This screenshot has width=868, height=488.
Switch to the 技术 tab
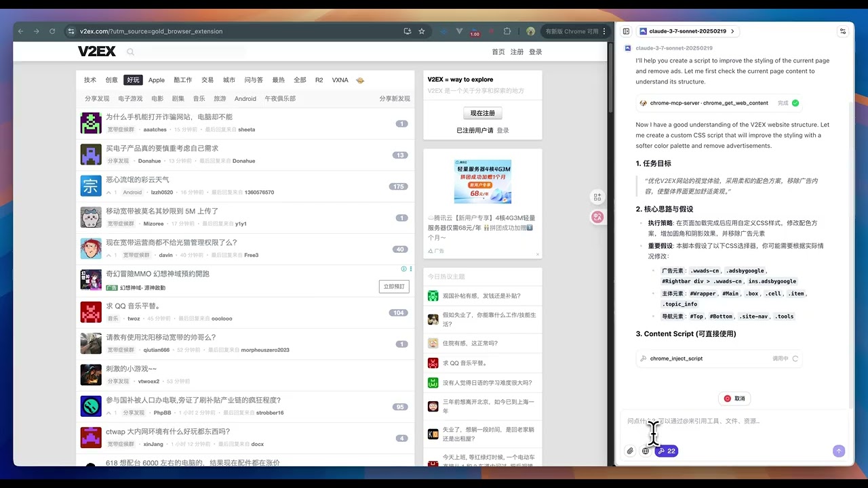[90, 80]
